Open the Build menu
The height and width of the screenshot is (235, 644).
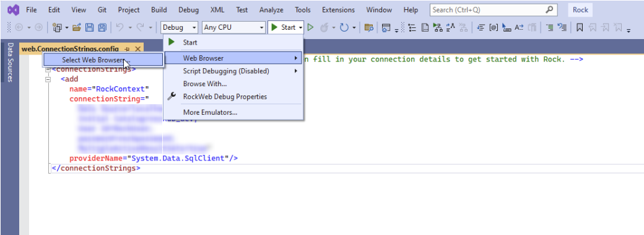[159, 9]
